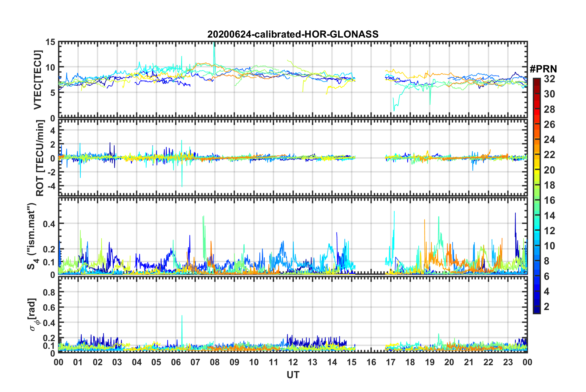Click the UT x-axis label
This screenshot has width=586, height=392.
[x=293, y=375]
